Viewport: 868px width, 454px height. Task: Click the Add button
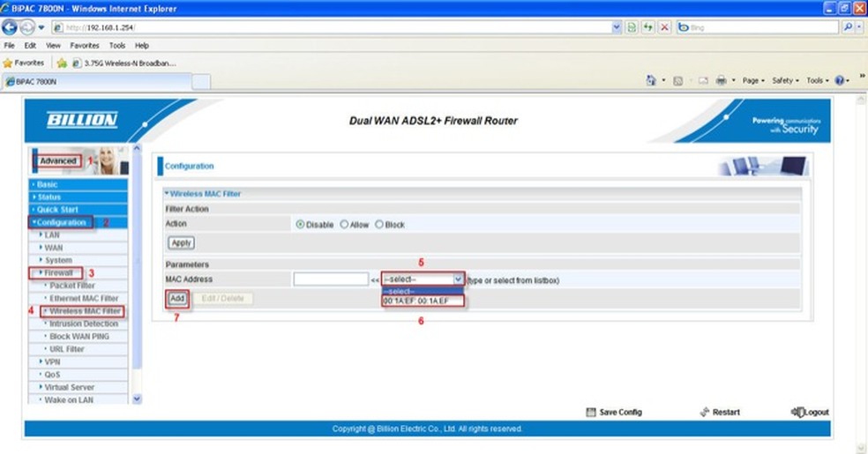177,299
